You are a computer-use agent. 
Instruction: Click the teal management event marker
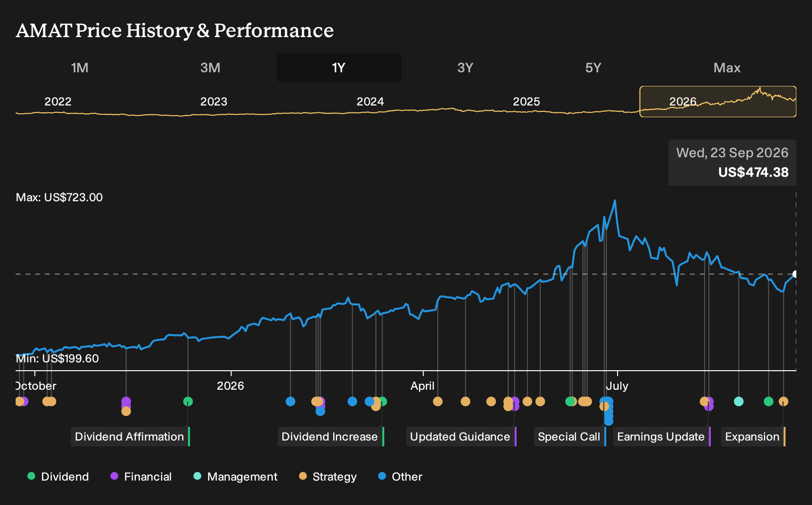739,401
